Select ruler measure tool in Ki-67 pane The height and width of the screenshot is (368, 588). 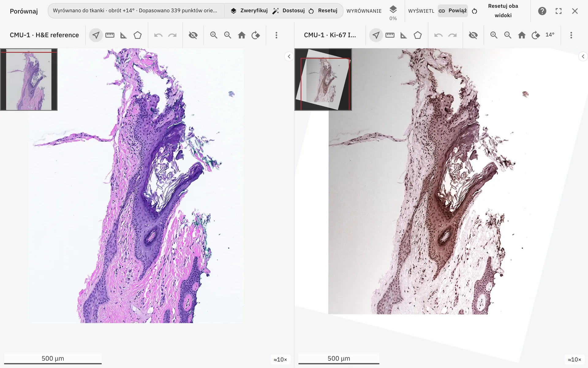pos(390,35)
